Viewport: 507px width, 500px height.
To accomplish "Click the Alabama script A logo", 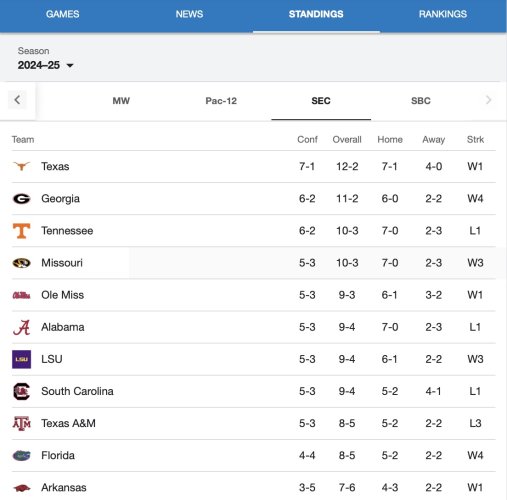I will point(21,327).
